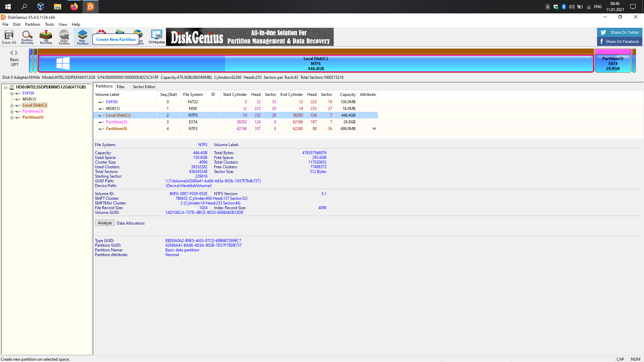
Task: Switch to the Files tab
Action: coord(120,87)
